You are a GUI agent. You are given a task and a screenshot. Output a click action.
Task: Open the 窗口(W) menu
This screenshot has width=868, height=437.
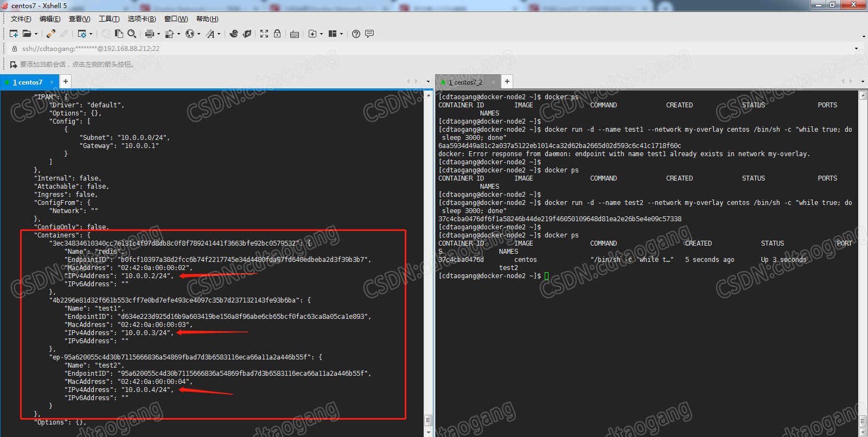click(176, 19)
